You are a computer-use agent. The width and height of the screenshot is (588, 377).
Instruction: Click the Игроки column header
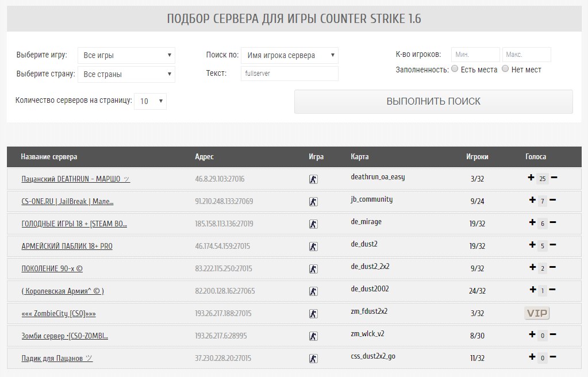pyautogui.click(x=478, y=157)
